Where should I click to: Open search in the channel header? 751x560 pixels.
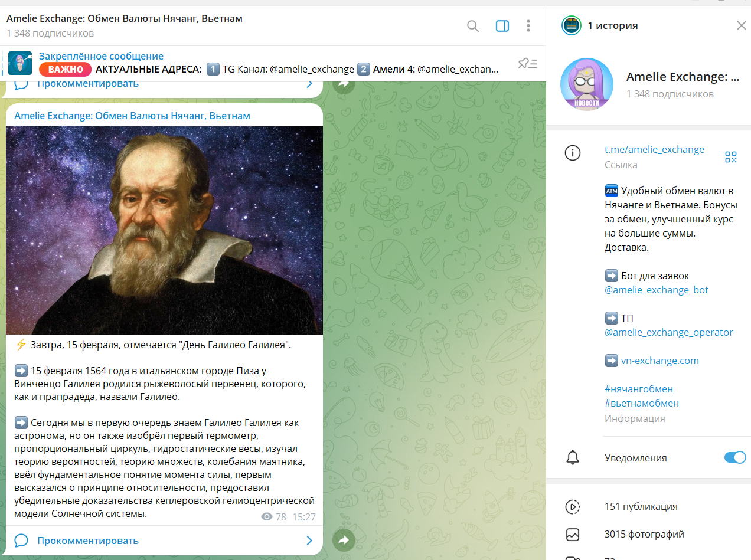point(473,26)
